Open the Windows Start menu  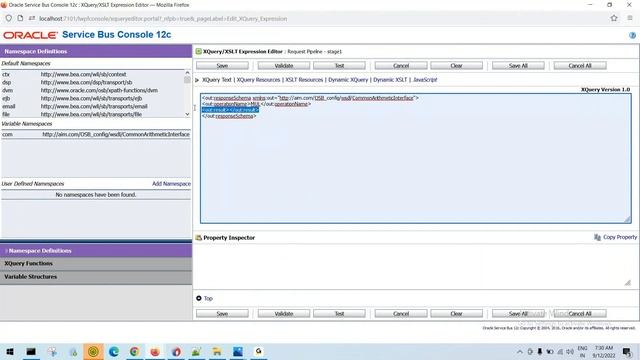[10, 351]
